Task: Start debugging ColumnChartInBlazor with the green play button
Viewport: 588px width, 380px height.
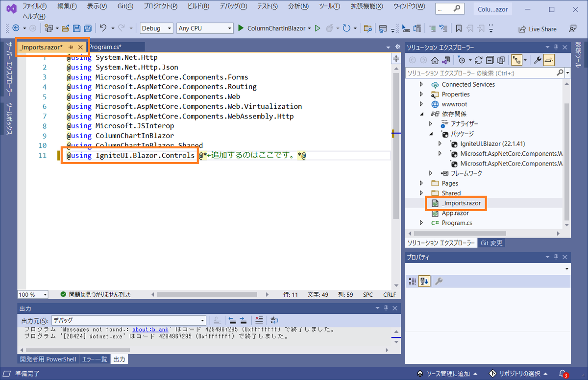Action: pyautogui.click(x=241, y=28)
